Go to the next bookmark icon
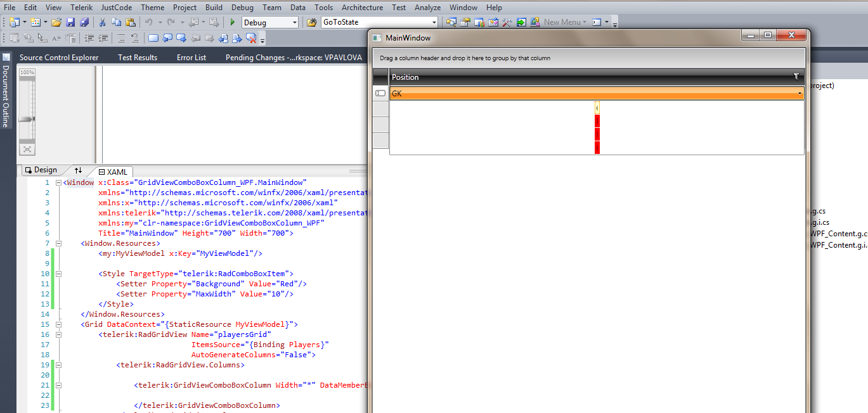Screen dimensions: 868x413 181,38
